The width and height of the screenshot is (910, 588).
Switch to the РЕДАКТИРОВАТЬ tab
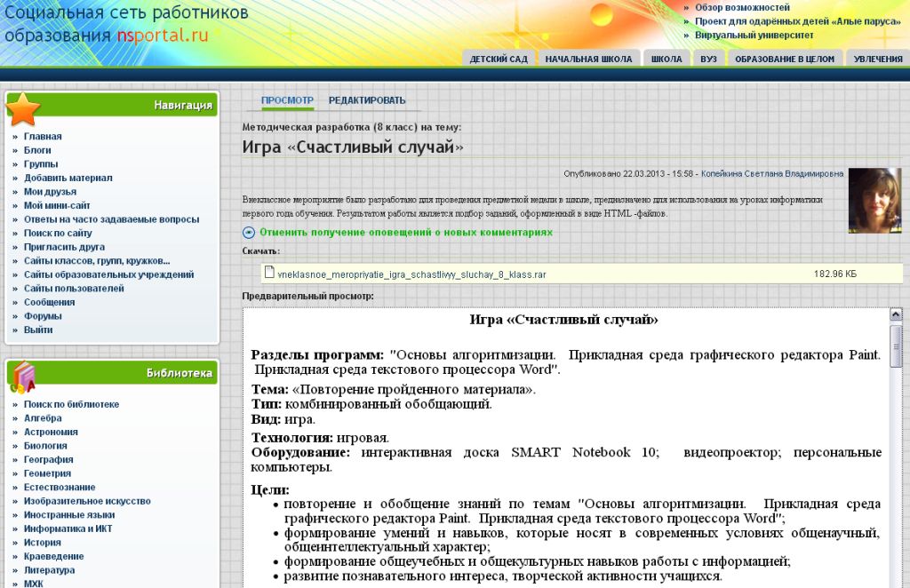[x=367, y=100]
